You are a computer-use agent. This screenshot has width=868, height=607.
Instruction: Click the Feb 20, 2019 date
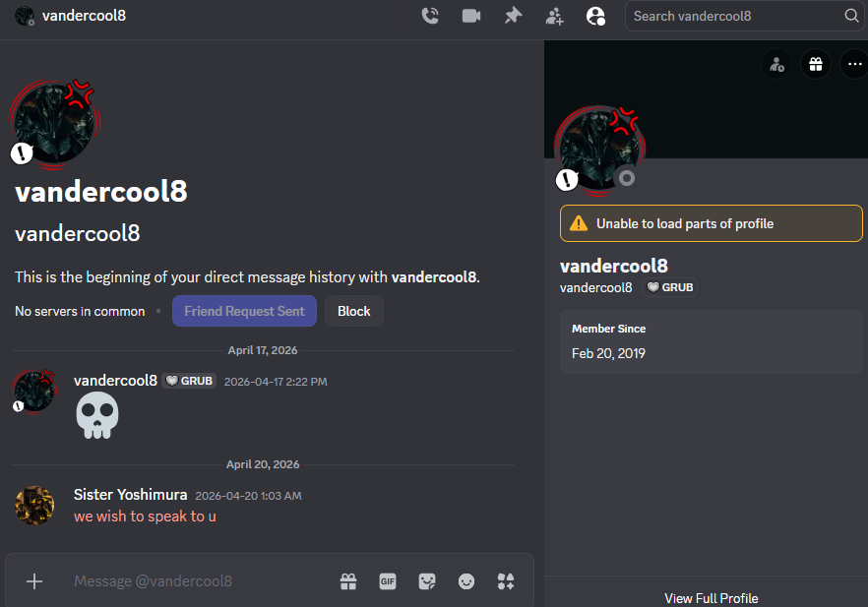(x=608, y=353)
